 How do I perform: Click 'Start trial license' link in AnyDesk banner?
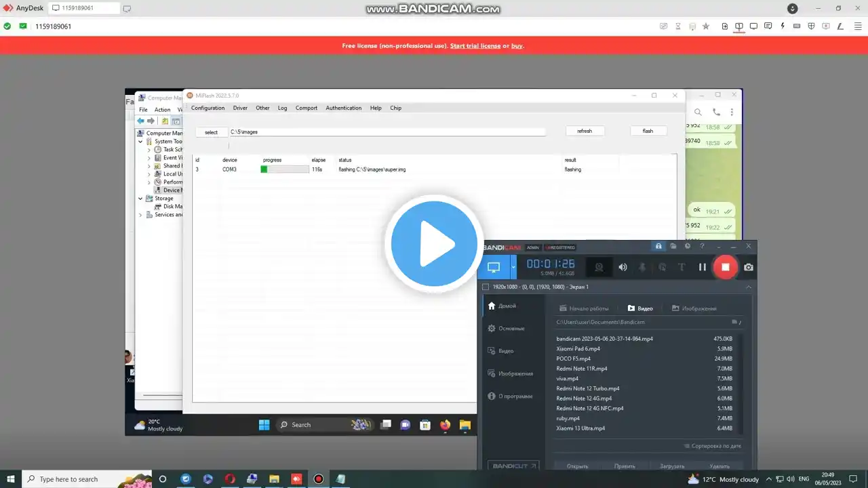[475, 46]
